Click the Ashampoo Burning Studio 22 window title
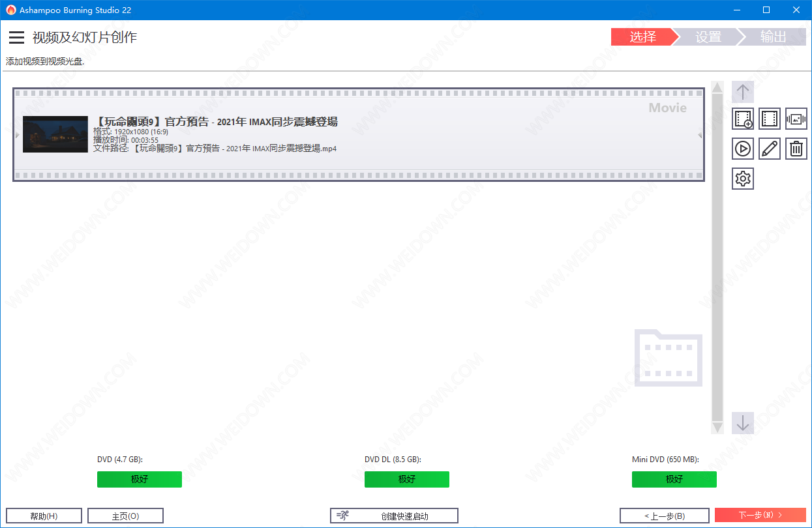This screenshot has height=528, width=812. pyautogui.click(x=76, y=10)
